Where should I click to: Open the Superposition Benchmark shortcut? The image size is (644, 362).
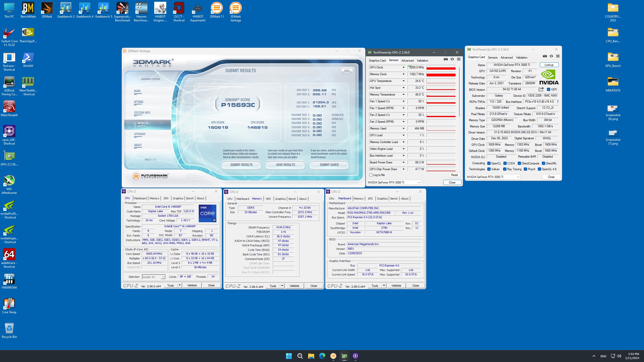coord(123,12)
